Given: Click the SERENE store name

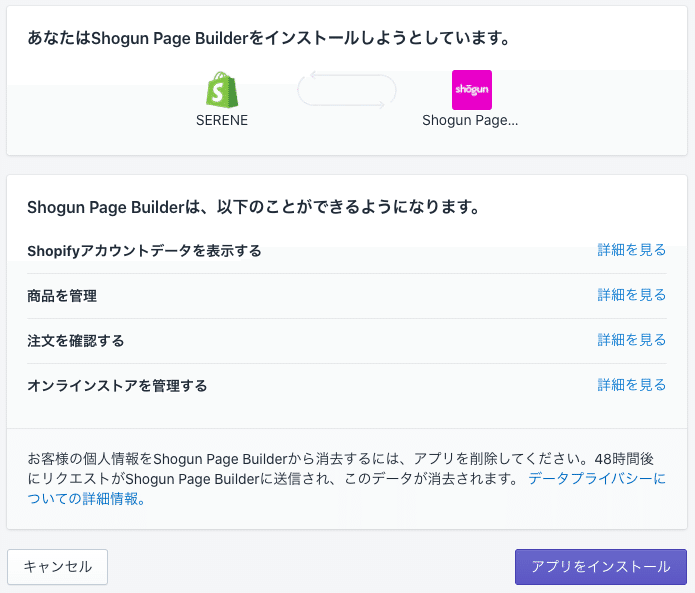Looking at the screenshot, I should tap(222, 120).
